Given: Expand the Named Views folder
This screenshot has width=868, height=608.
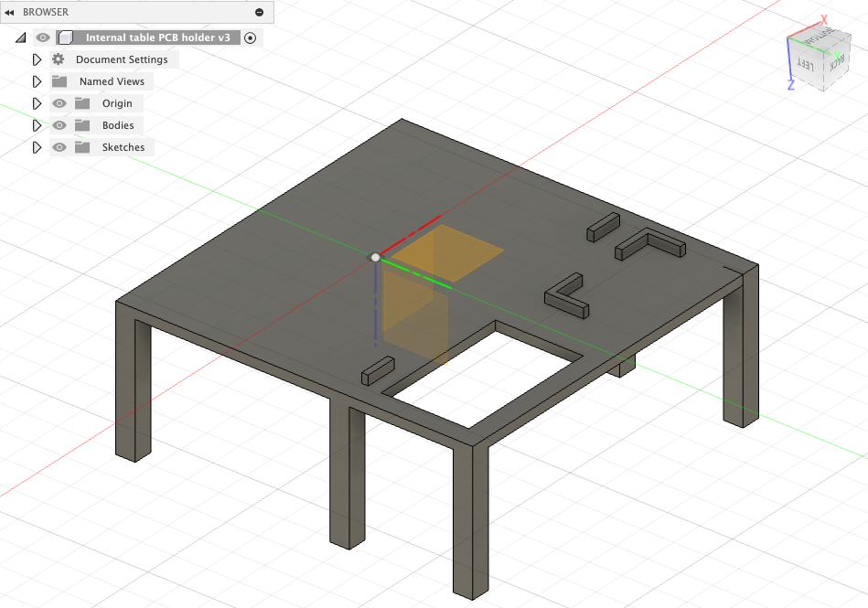Looking at the screenshot, I should click(38, 81).
